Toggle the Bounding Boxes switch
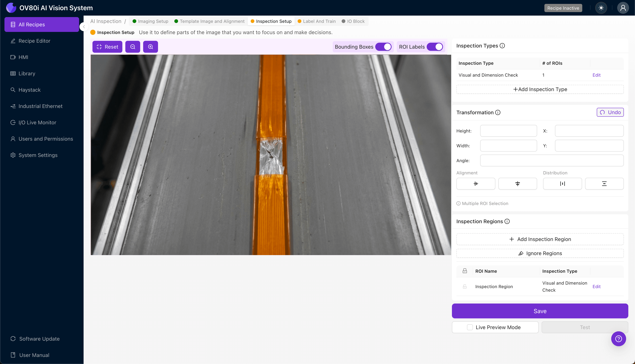The height and width of the screenshot is (364, 635). pos(383,47)
